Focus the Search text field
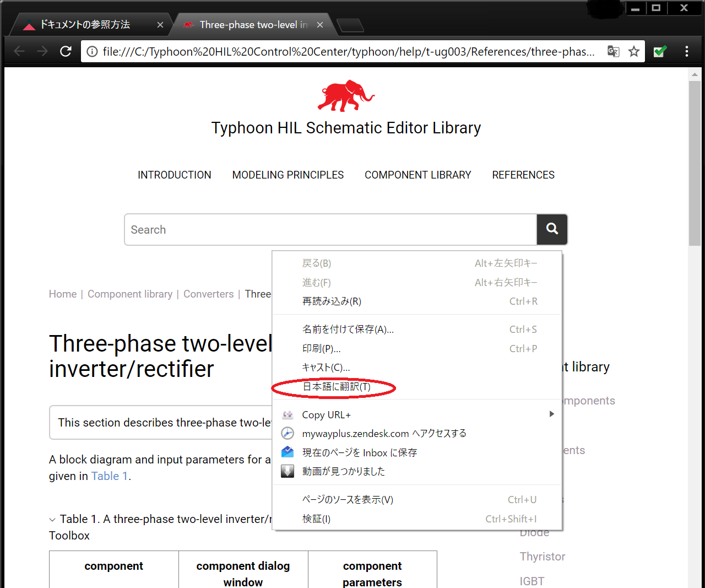This screenshot has height=588, width=705. (330, 229)
